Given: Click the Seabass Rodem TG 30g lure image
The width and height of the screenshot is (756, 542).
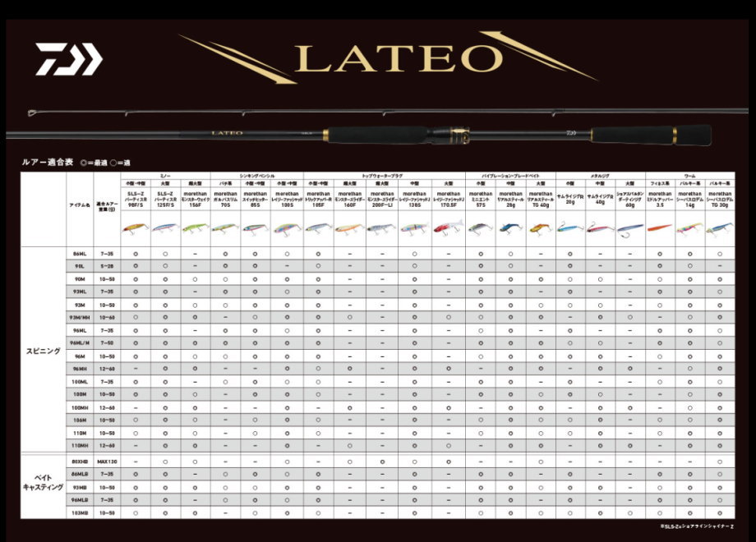Looking at the screenshot, I should pyautogui.click(x=719, y=227).
